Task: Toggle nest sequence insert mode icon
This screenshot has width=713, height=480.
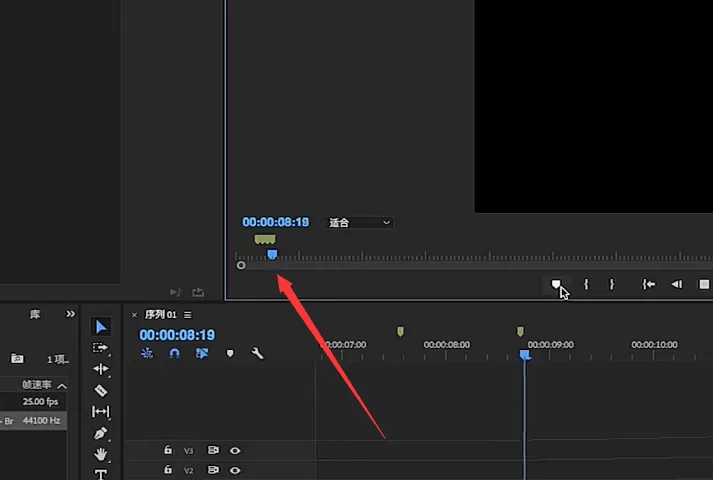Action: click(147, 353)
